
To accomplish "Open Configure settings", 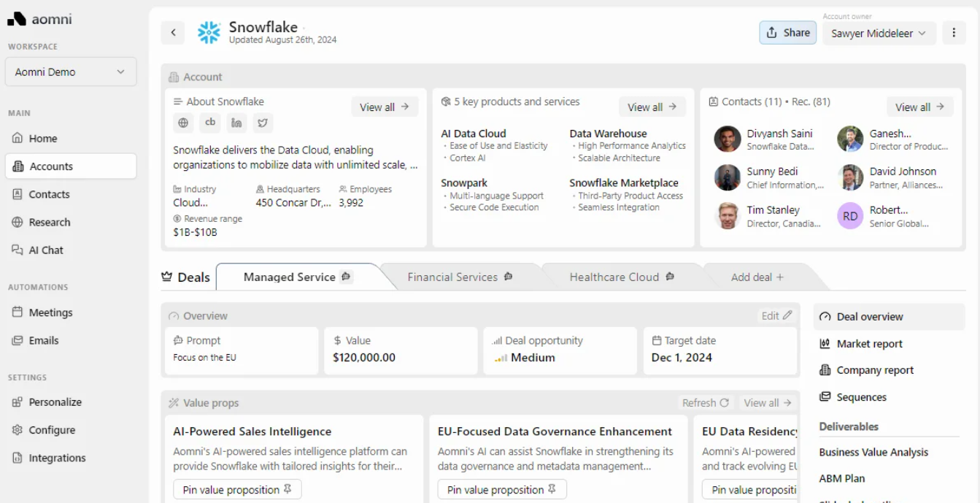I will click(x=71, y=430).
